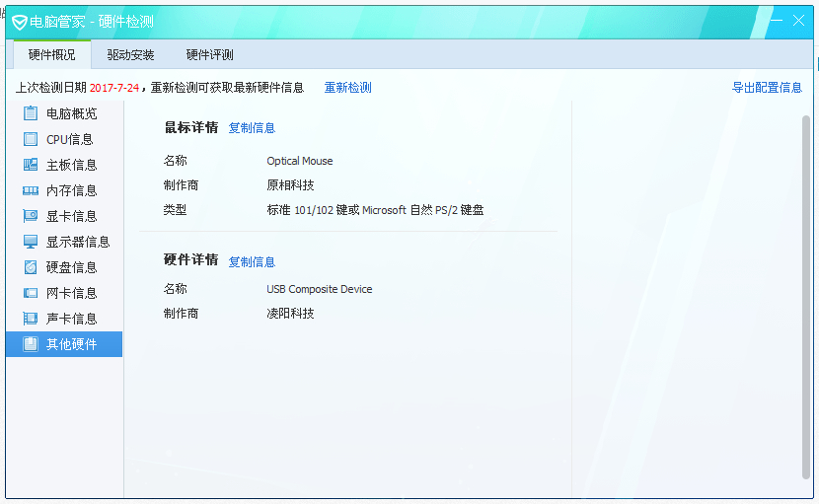The height and width of the screenshot is (504, 819).
Task: Click the Optical Mouse name value
Action: tap(300, 161)
